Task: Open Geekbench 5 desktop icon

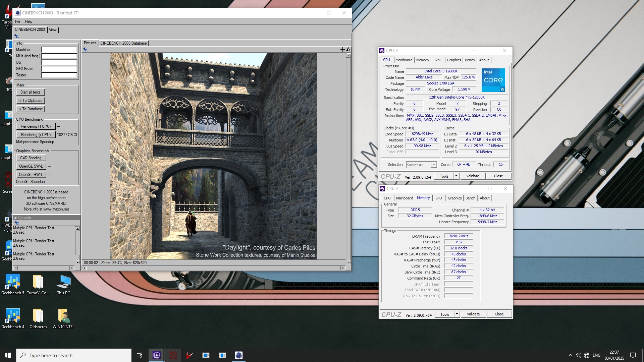Action: pyautogui.click(x=13, y=285)
